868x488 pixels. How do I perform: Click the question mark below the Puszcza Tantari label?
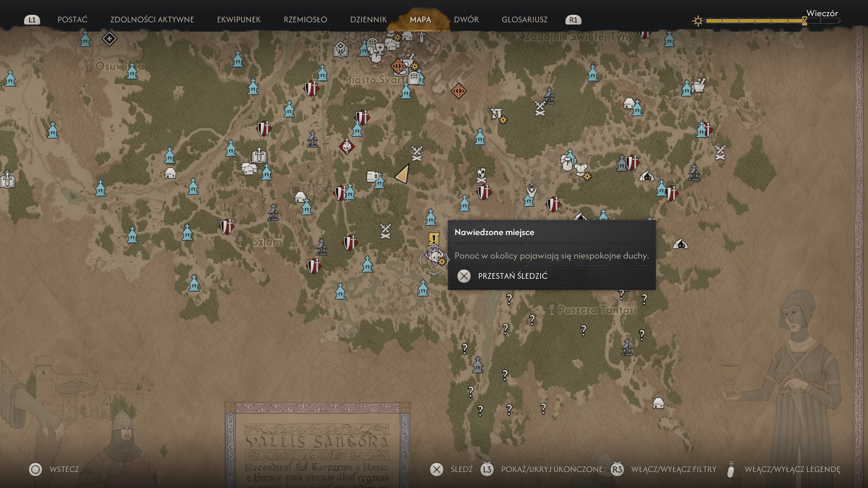click(583, 330)
